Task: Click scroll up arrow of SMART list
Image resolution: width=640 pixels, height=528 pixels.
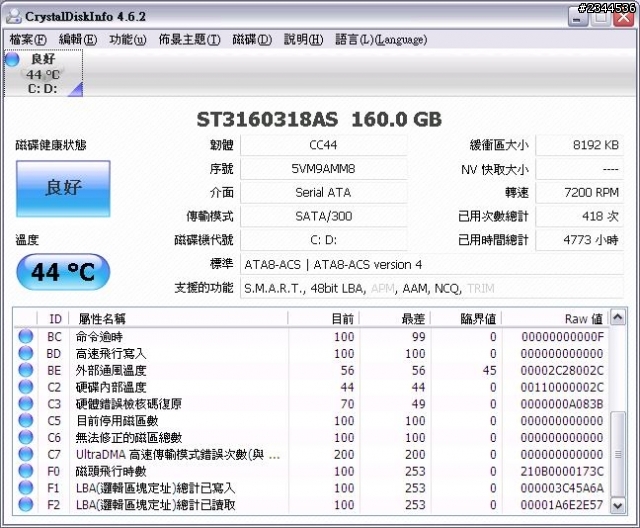Action: [618, 317]
